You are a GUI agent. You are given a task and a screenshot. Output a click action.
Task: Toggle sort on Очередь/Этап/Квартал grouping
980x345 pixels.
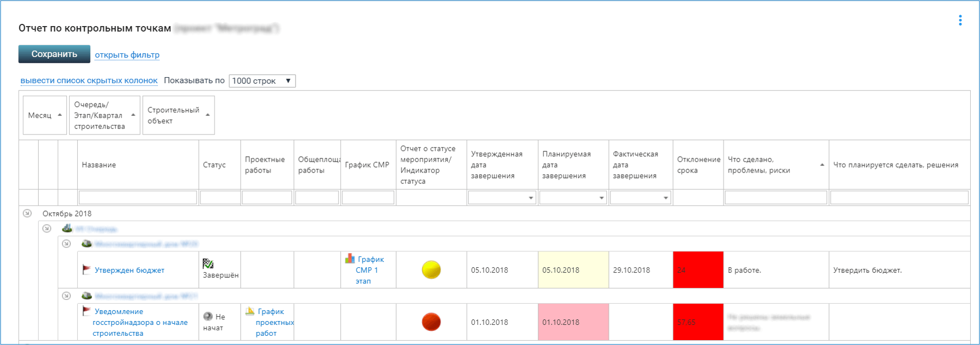pos(104,115)
